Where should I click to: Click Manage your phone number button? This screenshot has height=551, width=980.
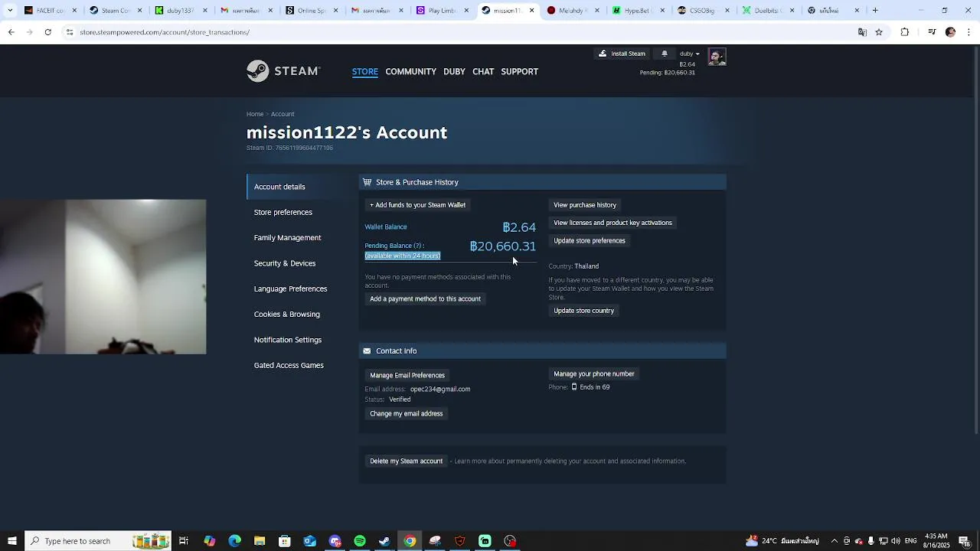click(x=594, y=374)
